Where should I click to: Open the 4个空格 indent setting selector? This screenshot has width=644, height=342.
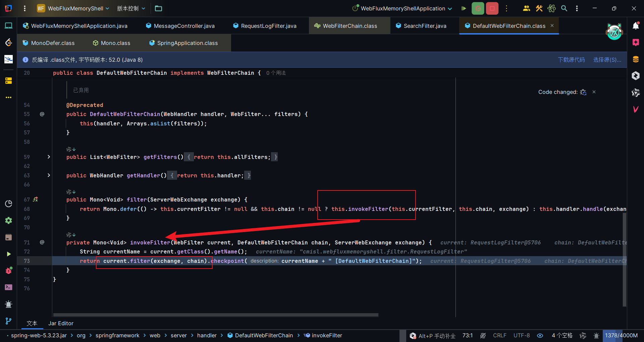(562, 335)
